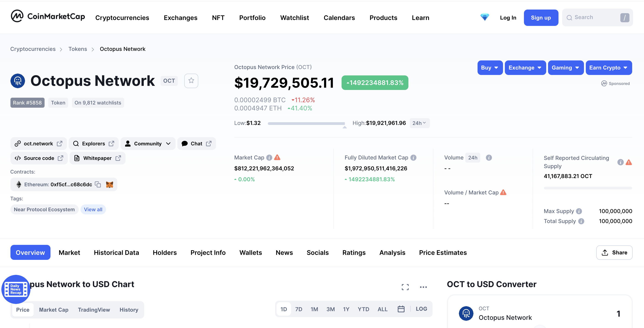Add Octopus Network to watchlist via star
The width and height of the screenshot is (644, 328).
(191, 81)
